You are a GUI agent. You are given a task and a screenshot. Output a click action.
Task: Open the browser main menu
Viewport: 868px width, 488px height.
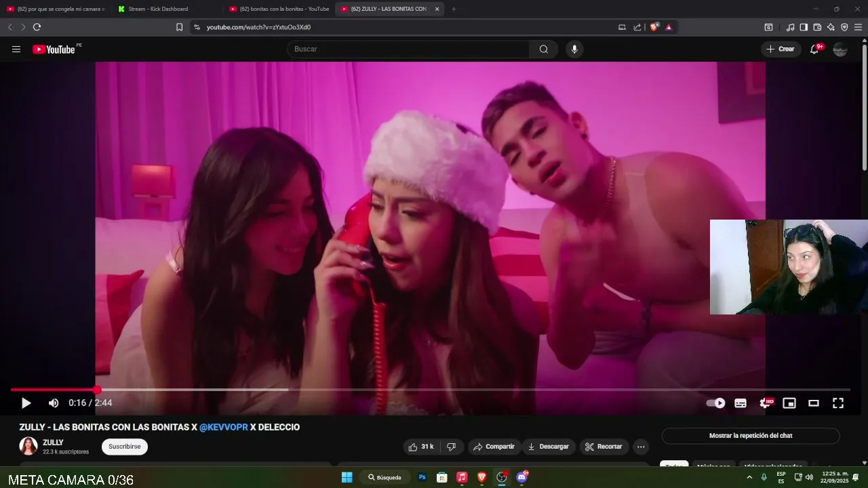tap(858, 27)
